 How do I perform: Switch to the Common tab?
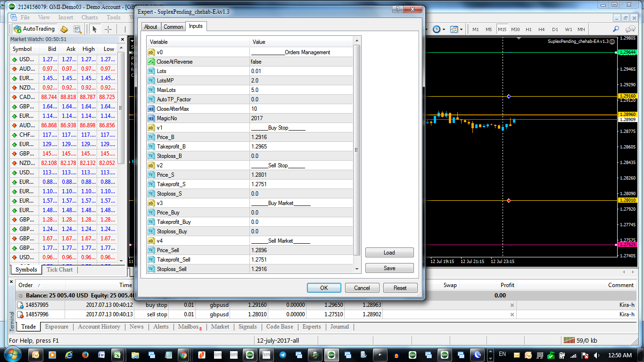coord(173,27)
